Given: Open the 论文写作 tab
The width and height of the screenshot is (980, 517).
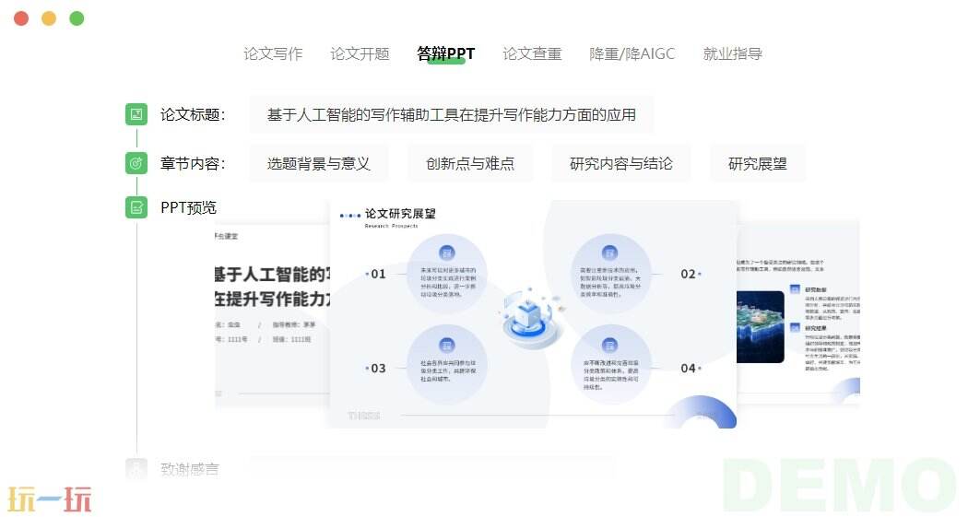Looking at the screenshot, I should click(x=273, y=53).
